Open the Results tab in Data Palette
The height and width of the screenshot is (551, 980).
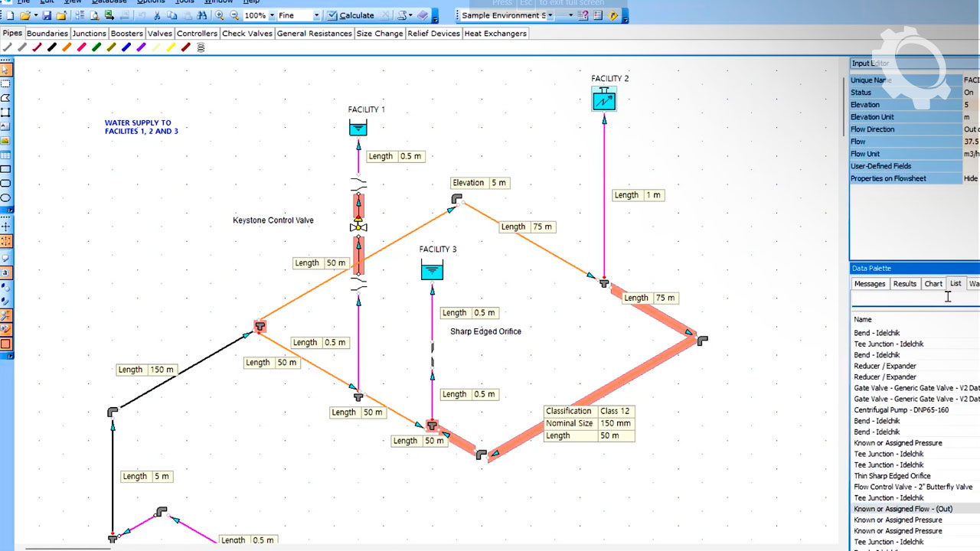pos(905,284)
